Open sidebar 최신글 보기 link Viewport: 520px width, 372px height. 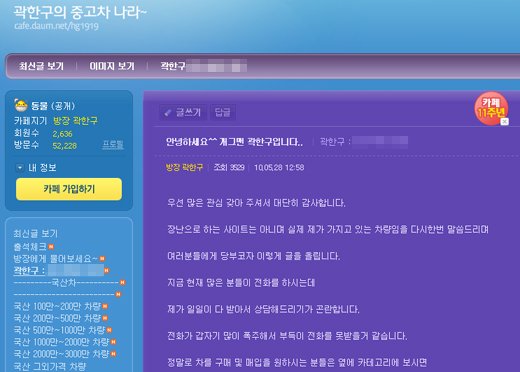(36, 233)
